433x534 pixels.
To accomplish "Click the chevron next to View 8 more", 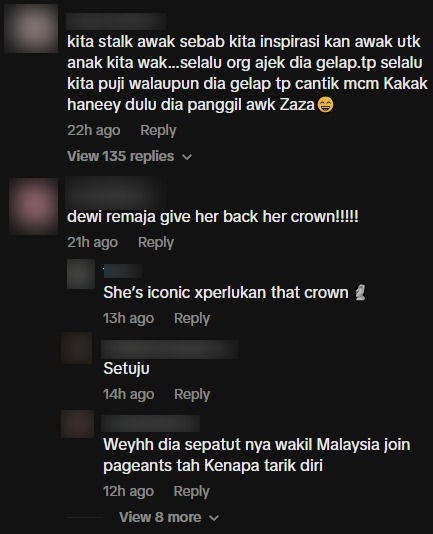I will pos(214,518).
